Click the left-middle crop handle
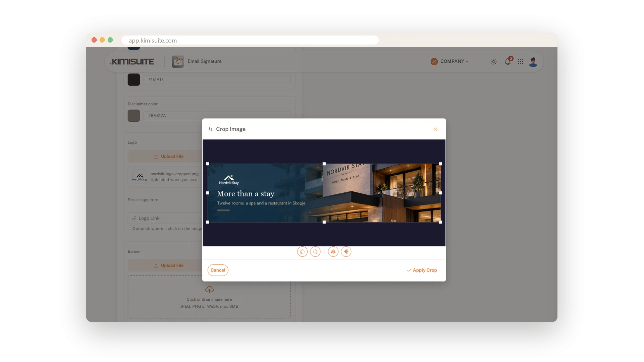Viewport: 644px width, 362px height. click(208, 193)
